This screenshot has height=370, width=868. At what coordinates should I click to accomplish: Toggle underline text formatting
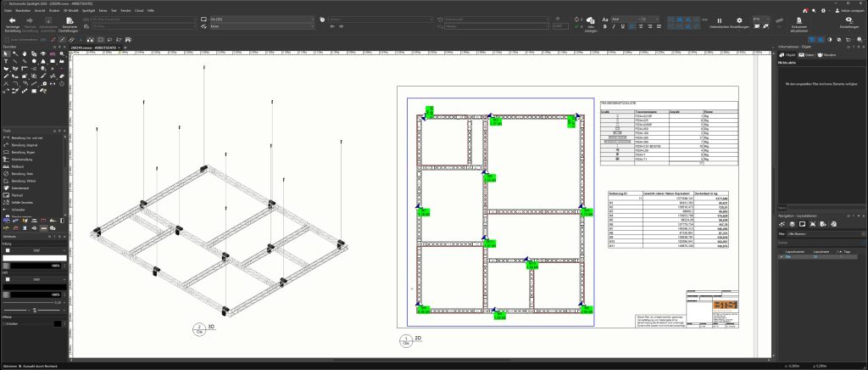(621, 26)
